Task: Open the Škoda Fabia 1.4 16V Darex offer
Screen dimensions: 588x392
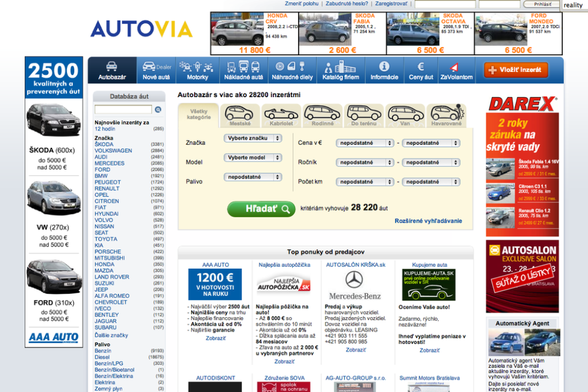Action: (522, 167)
